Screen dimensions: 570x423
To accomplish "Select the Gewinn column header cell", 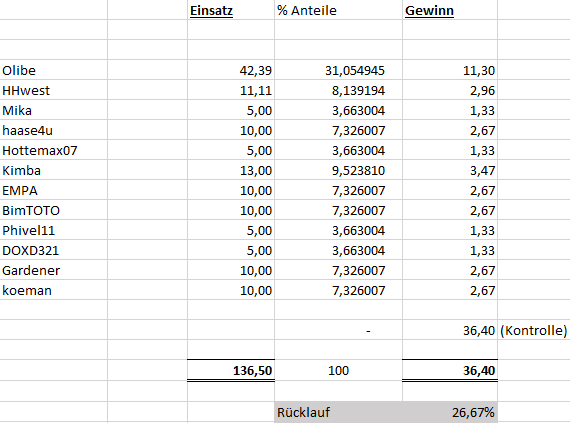I will pyautogui.click(x=450, y=10).
